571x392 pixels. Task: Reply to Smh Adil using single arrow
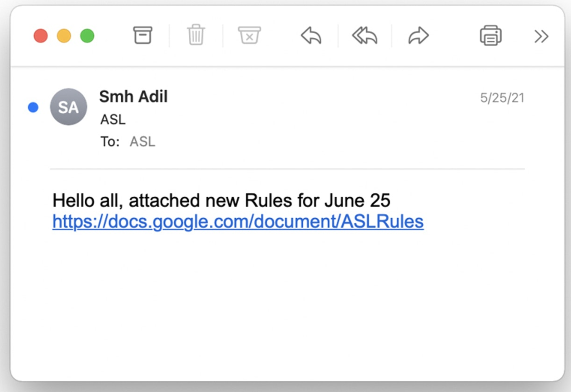(311, 36)
